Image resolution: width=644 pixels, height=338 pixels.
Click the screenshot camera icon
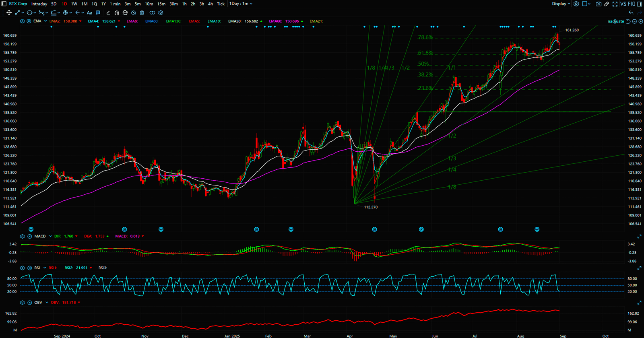599,4
